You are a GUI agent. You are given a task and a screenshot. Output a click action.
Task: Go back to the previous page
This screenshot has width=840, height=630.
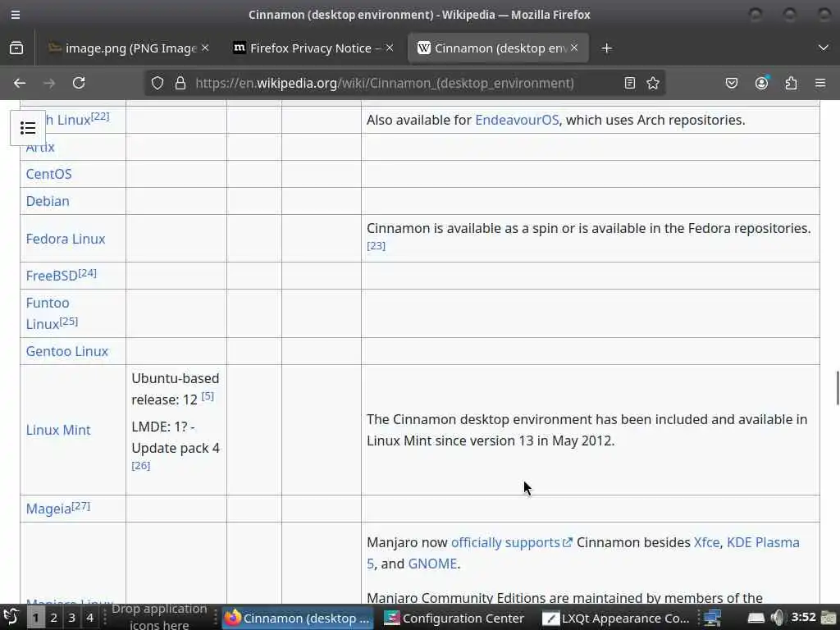click(x=20, y=83)
